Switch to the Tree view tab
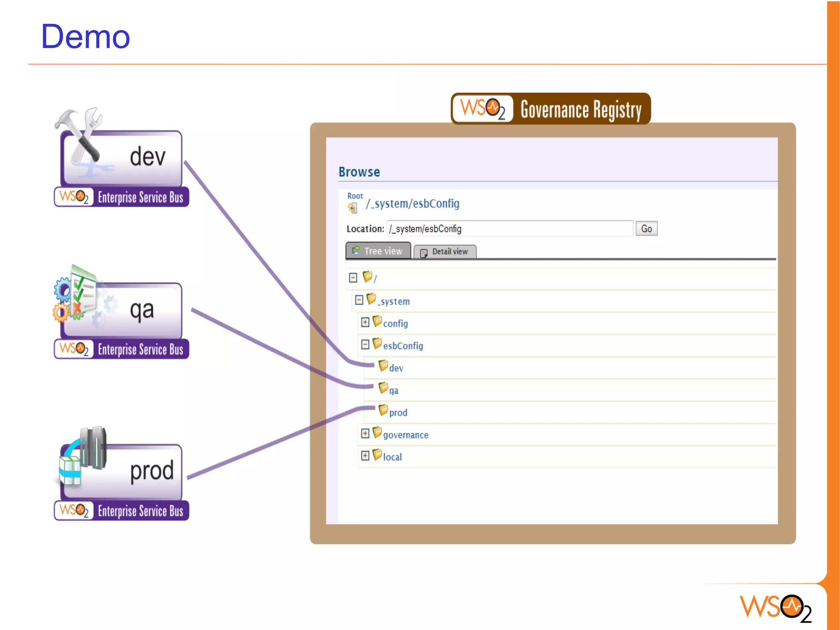Image resolution: width=840 pixels, height=630 pixels. [x=378, y=251]
